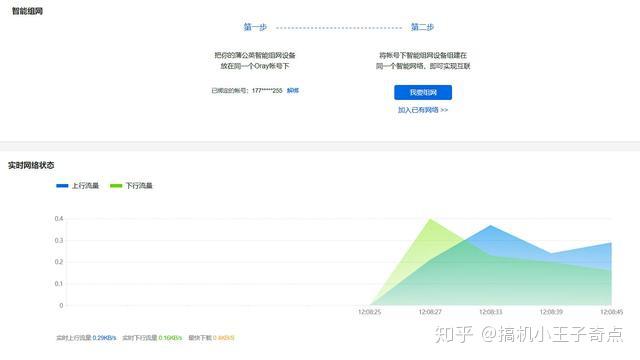Open the 加入已有网络 >> link
The height and width of the screenshot is (360, 640).
[423, 110]
